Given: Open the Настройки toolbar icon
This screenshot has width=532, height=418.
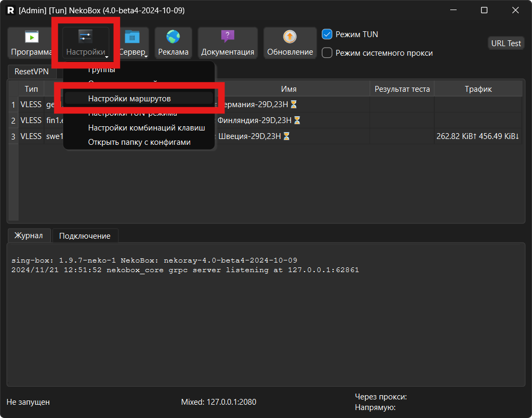Looking at the screenshot, I should [85, 37].
